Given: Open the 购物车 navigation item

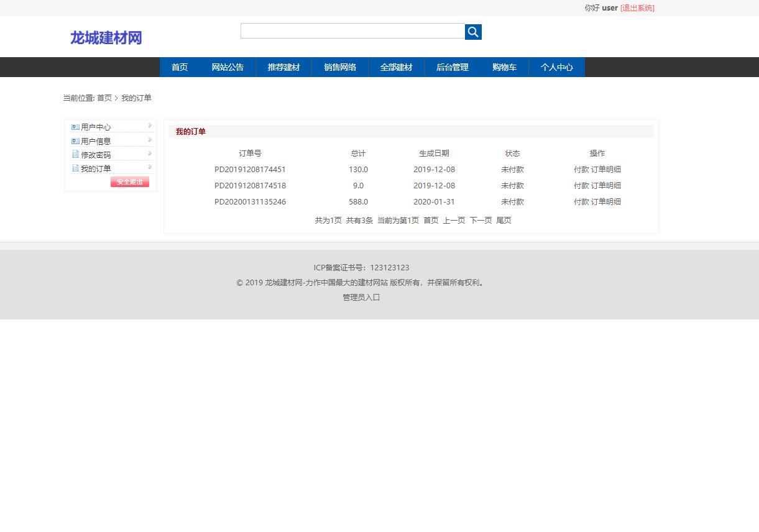Looking at the screenshot, I should pos(504,67).
